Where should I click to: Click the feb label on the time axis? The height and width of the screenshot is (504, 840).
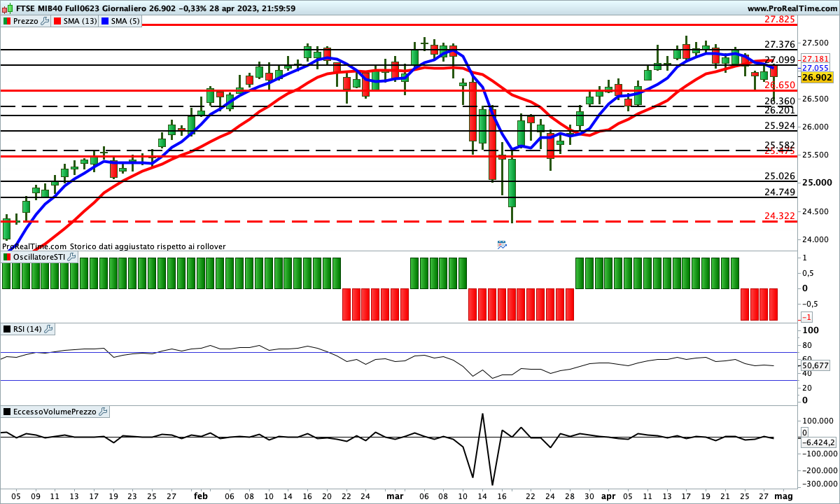201,496
